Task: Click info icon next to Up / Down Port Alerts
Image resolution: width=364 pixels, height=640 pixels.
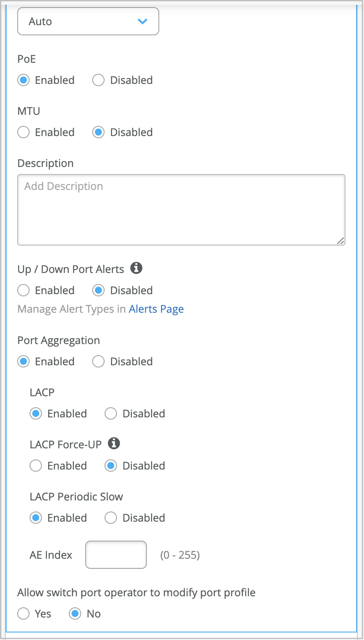Action: click(137, 268)
